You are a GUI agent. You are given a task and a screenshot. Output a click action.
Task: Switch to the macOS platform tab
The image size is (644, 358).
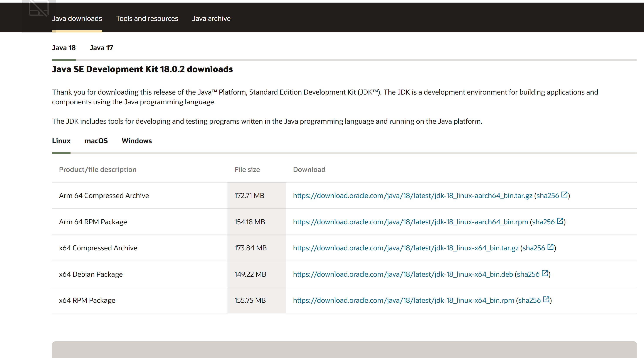96,141
